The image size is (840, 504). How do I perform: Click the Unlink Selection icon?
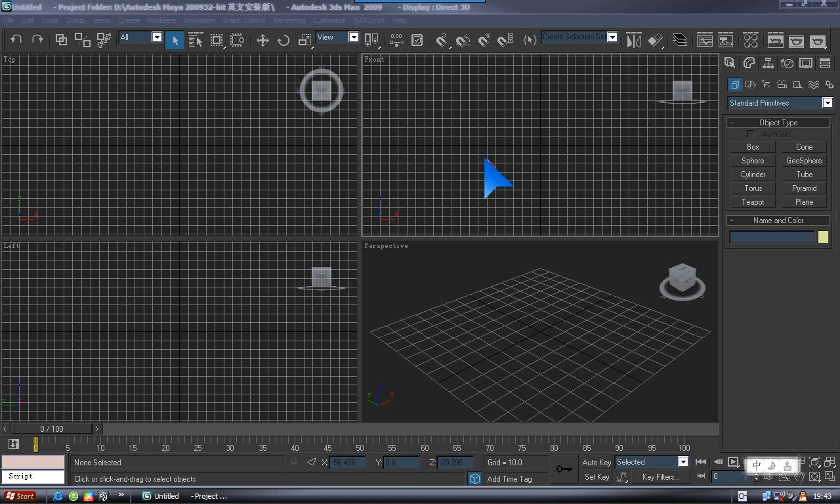(83, 40)
